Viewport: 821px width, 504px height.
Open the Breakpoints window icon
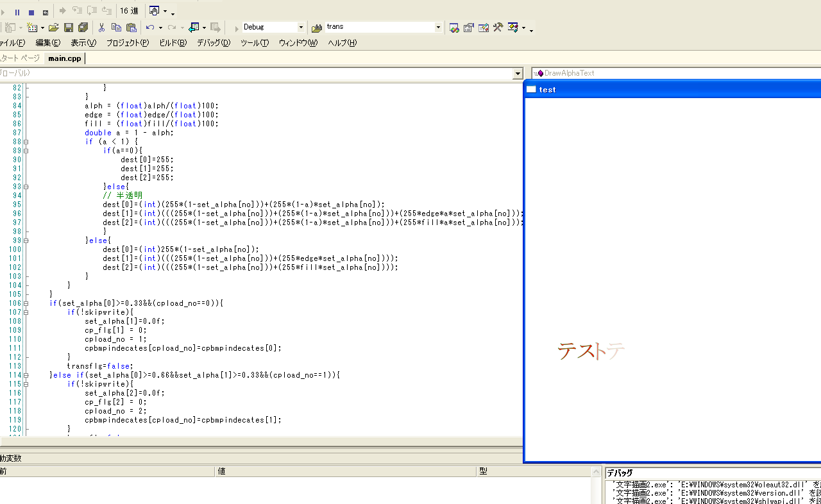click(x=154, y=11)
